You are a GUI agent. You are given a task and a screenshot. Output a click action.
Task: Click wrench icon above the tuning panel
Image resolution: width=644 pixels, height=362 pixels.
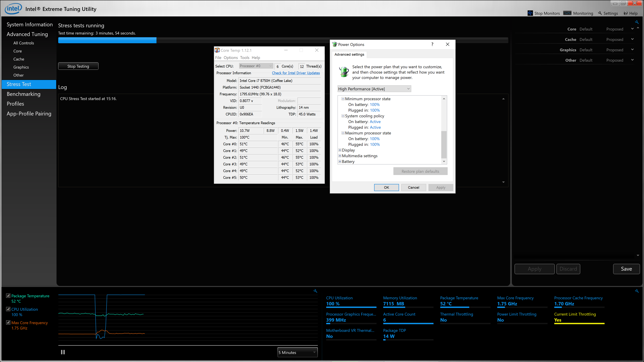(x=637, y=22)
